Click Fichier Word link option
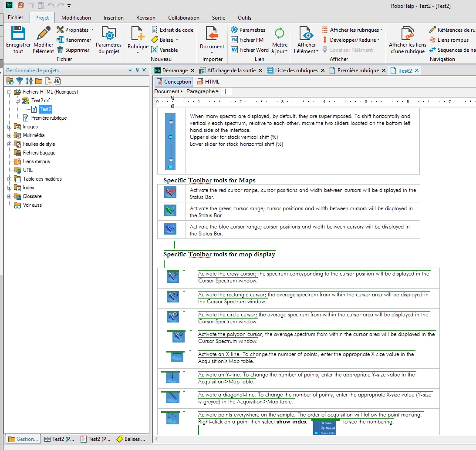476x450 pixels. click(250, 50)
